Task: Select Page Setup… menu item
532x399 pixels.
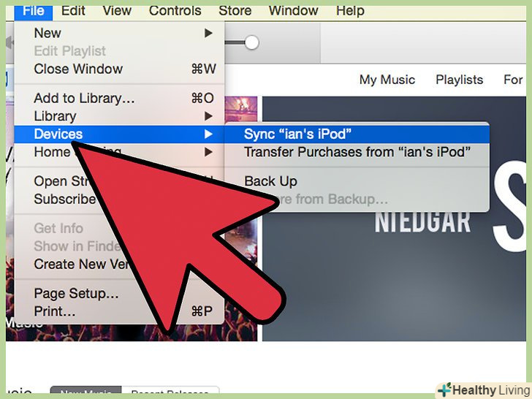Action: point(119,294)
